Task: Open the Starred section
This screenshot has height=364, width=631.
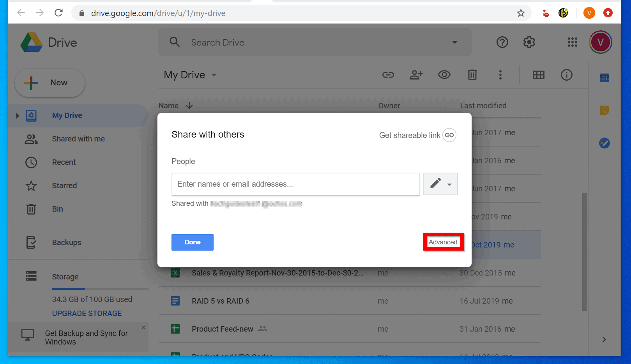Action: pos(64,186)
